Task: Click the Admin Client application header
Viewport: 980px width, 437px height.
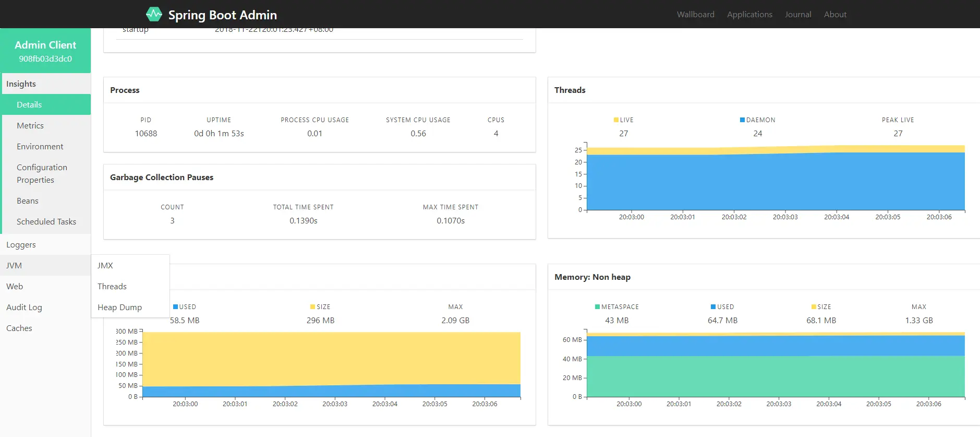Action: [x=45, y=51]
